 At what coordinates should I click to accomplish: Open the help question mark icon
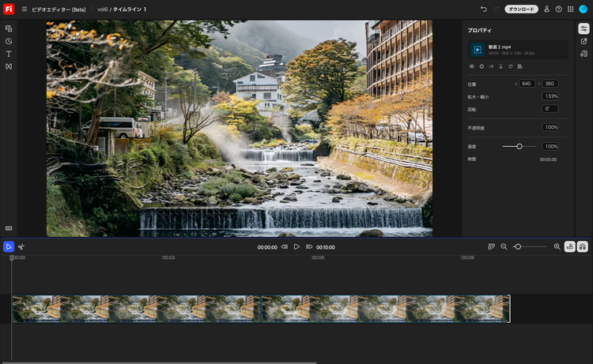559,9
